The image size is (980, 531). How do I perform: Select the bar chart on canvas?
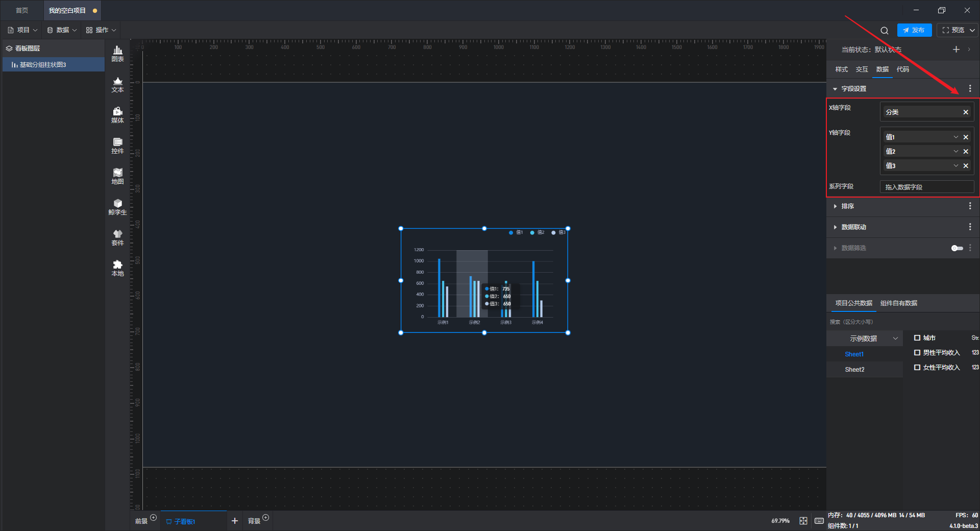click(484, 281)
